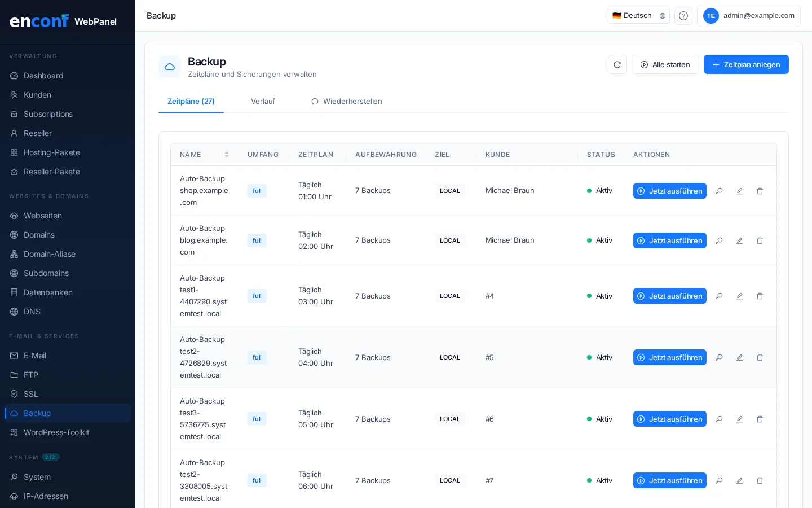Click pencil icon for customer #6 backup

click(x=739, y=419)
